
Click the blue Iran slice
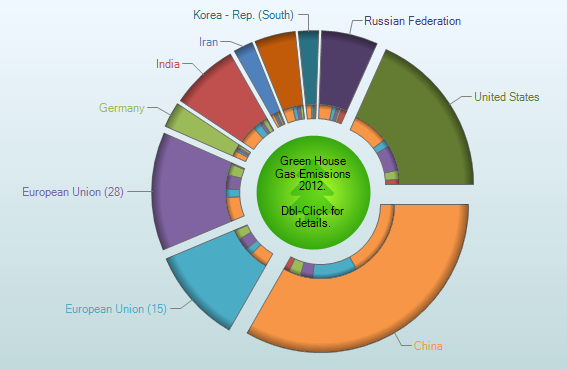tap(257, 76)
